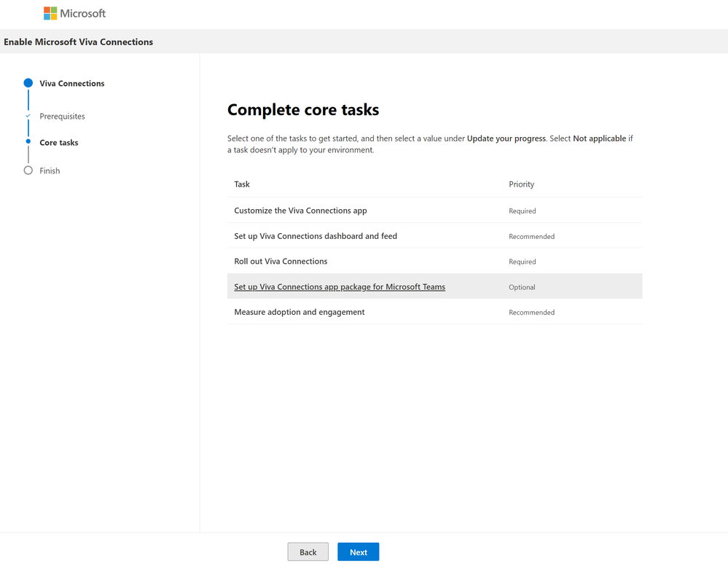
Task: Click Recommended priority for dashboard and feed row
Action: [531, 236]
